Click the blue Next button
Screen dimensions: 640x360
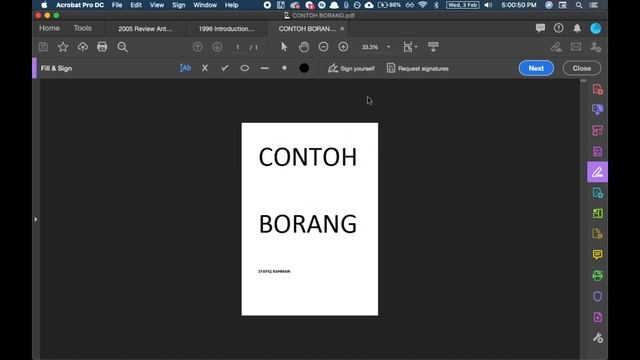[x=536, y=68]
